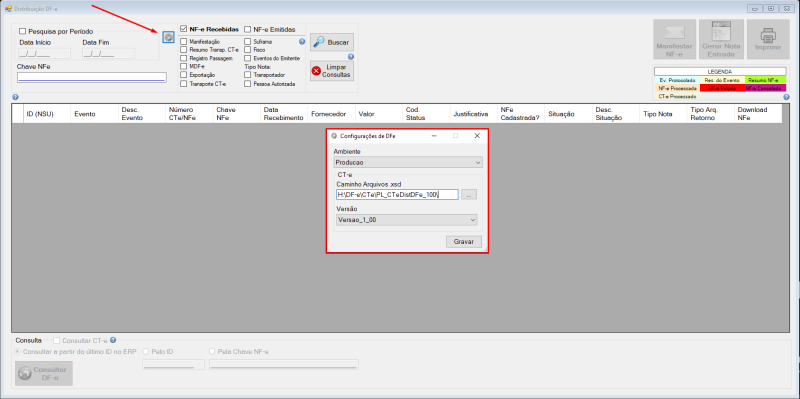Click NF-e Cancelada purple legend swatch

coord(765,88)
